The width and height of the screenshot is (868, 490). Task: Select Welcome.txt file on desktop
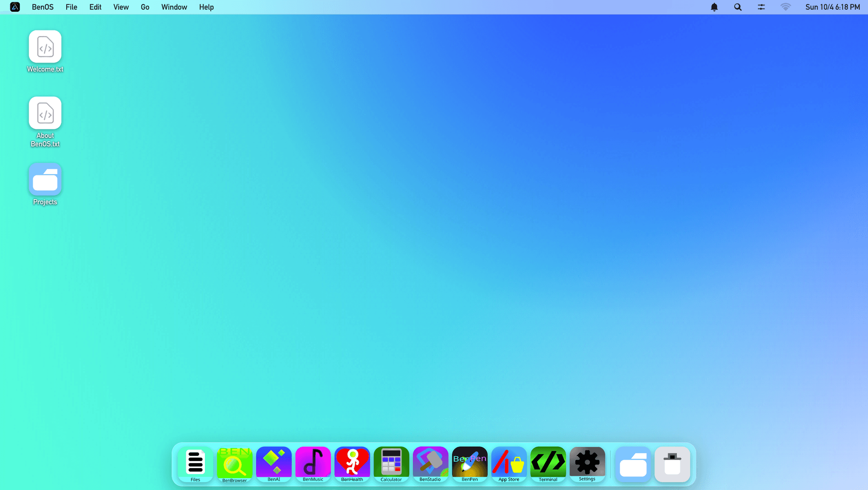pyautogui.click(x=45, y=51)
